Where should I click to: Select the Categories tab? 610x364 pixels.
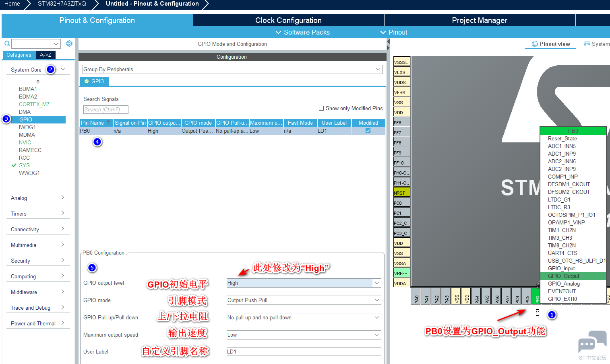click(x=19, y=55)
